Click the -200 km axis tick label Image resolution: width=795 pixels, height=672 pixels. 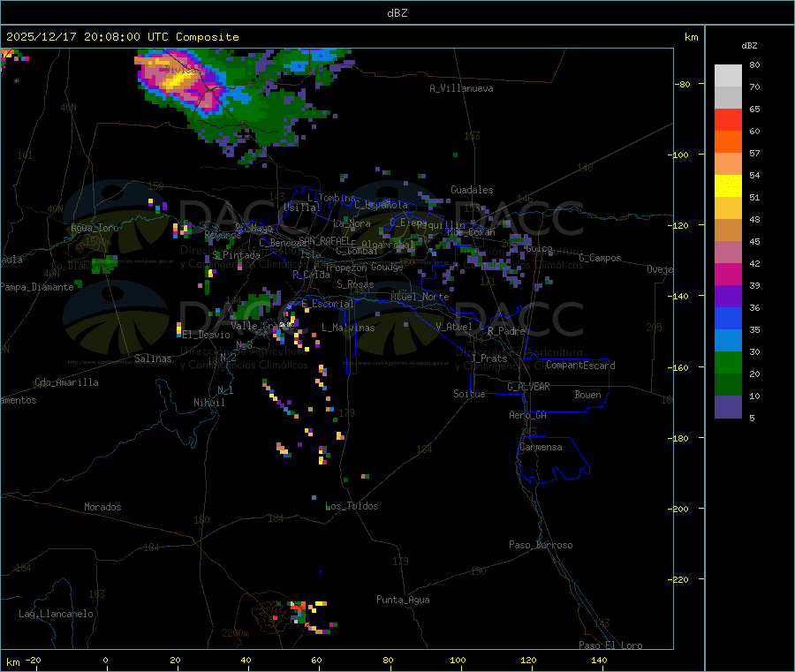pos(679,509)
